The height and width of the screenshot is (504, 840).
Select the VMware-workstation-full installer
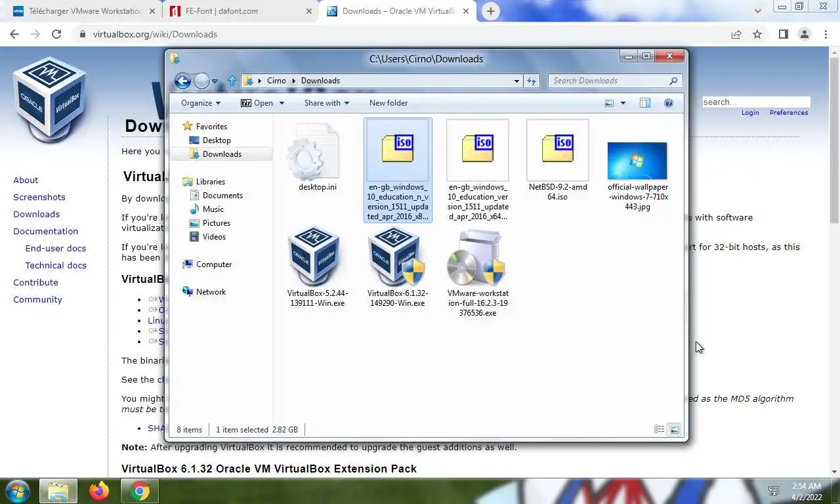(478, 273)
